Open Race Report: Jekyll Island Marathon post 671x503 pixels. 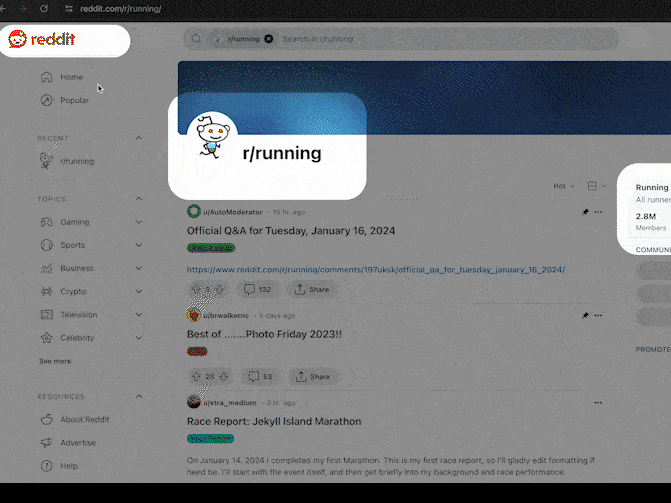click(274, 421)
